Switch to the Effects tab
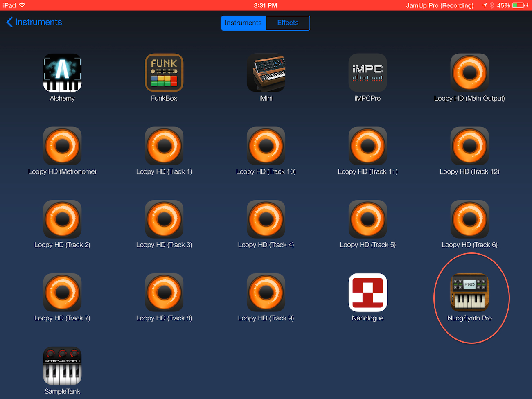The height and width of the screenshot is (399, 532). 288,23
